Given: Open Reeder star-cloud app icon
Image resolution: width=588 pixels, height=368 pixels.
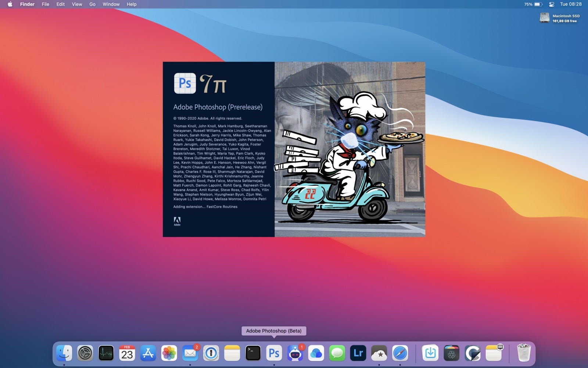Looking at the screenshot, I should 379,353.
